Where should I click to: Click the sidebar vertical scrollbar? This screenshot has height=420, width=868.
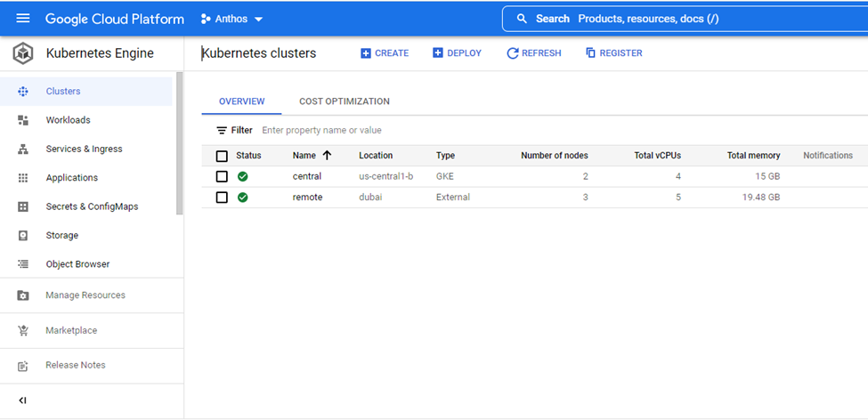180,142
